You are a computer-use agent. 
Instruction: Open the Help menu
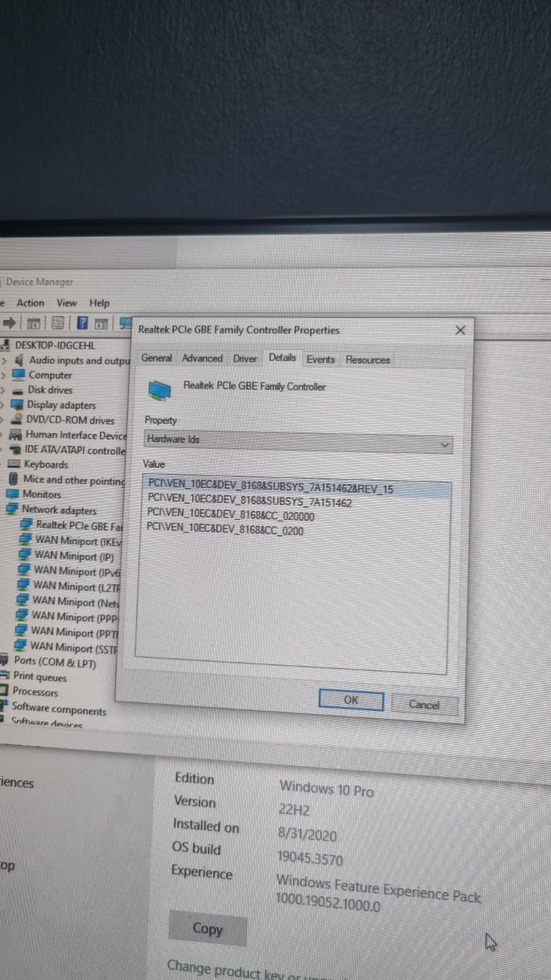click(x=99, y=303)
